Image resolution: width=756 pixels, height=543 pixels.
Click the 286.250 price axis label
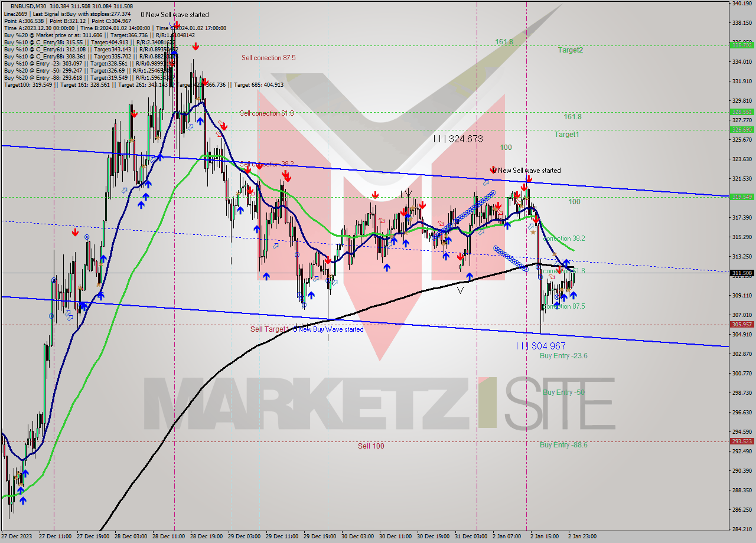coord(742,510)
